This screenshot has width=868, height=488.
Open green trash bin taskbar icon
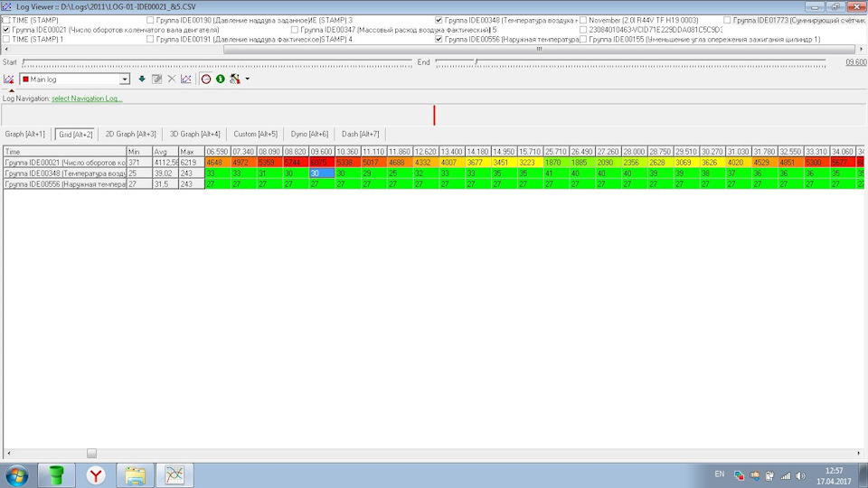56,475
